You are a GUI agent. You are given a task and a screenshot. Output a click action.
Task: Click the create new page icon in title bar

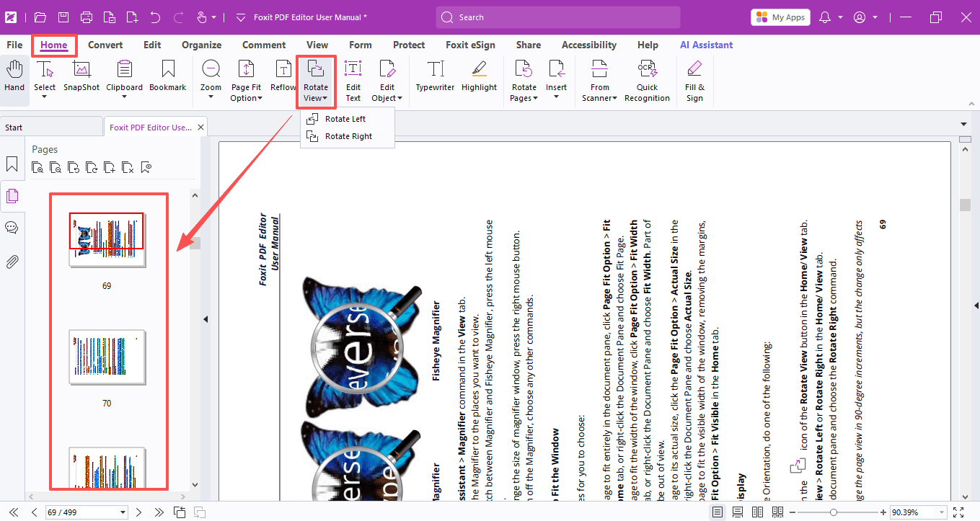tap(132, 17)
